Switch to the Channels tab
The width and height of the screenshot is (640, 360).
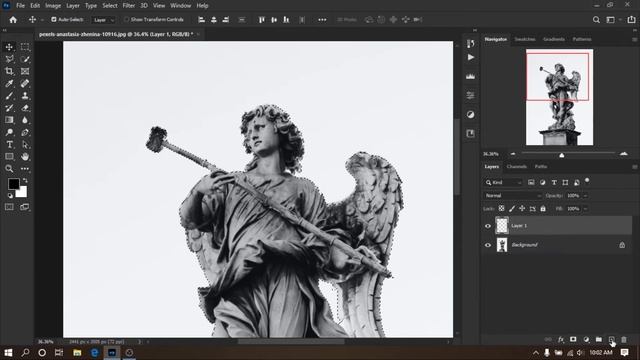516,167
